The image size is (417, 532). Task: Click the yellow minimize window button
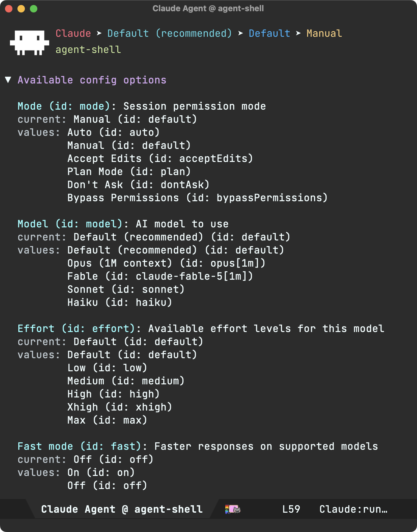(21, 9)
